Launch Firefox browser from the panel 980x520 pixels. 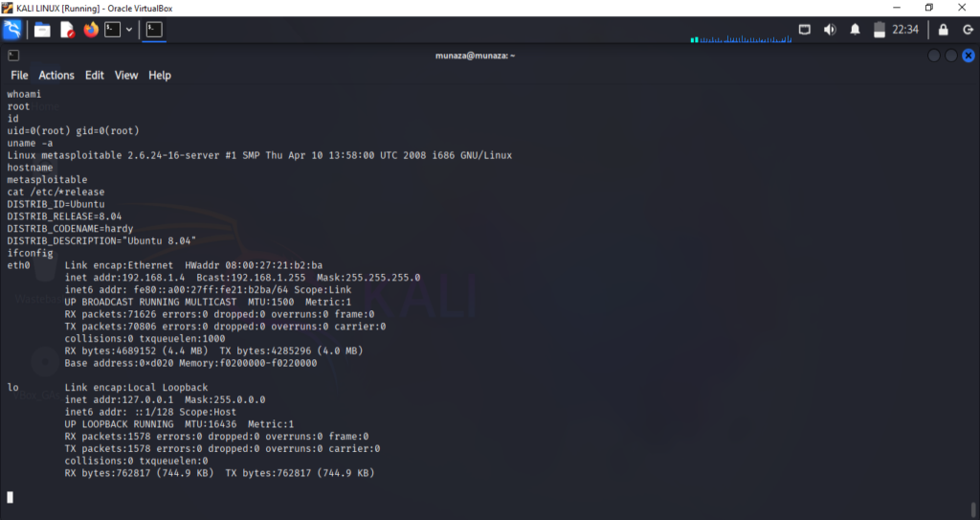point(91,30)
